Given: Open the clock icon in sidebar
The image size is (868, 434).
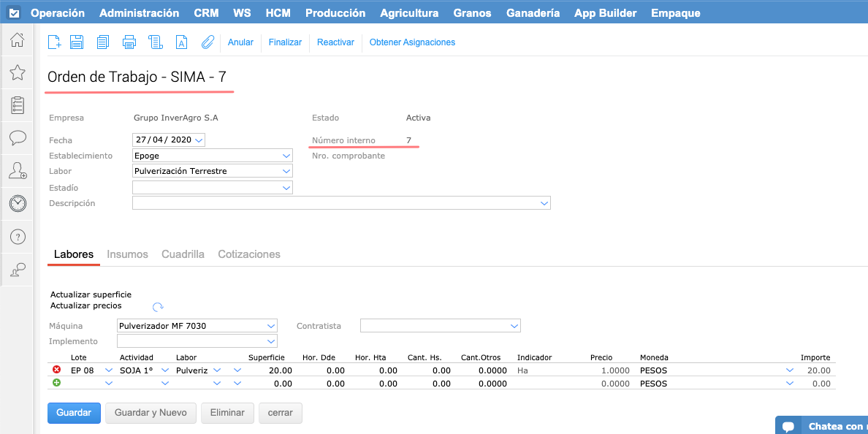Looking at the screenshot, I should (18, 204).
